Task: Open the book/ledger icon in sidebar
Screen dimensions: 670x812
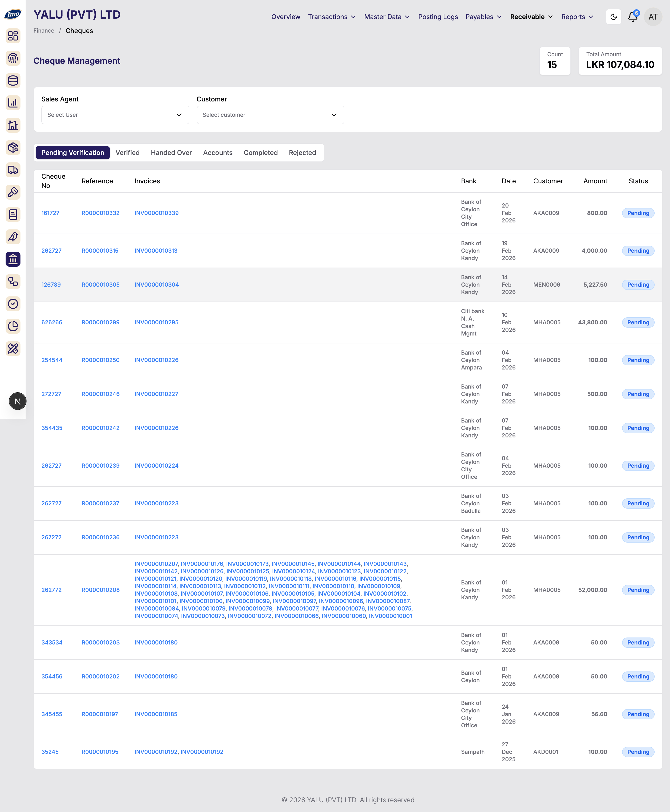Action: (13, 215)
